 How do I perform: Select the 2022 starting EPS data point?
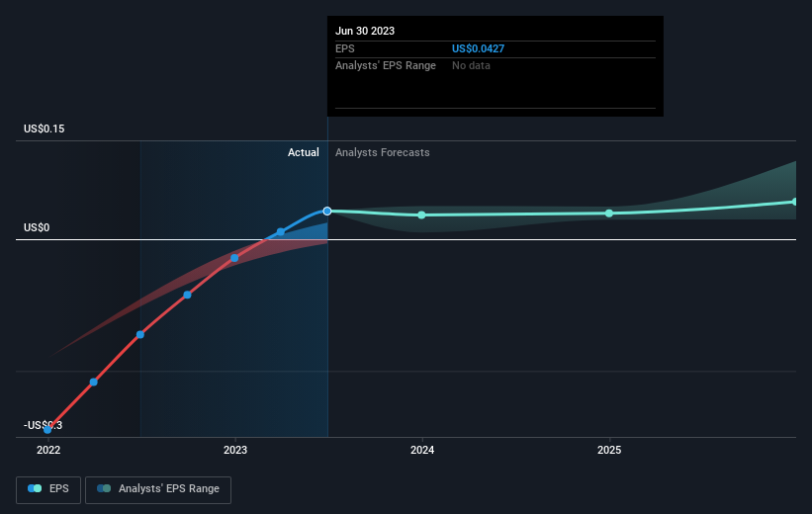(47, 429)
